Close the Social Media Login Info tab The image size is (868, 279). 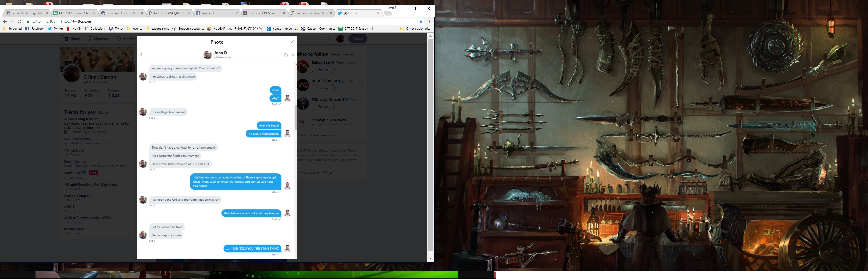tap(47, 13)
